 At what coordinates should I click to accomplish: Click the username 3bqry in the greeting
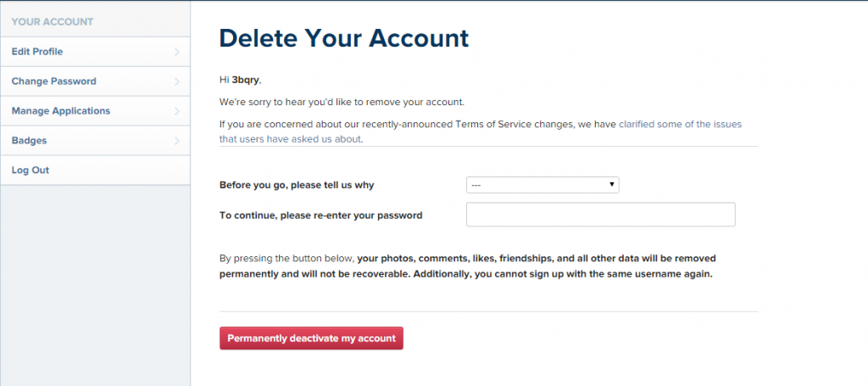coord(246,80)
